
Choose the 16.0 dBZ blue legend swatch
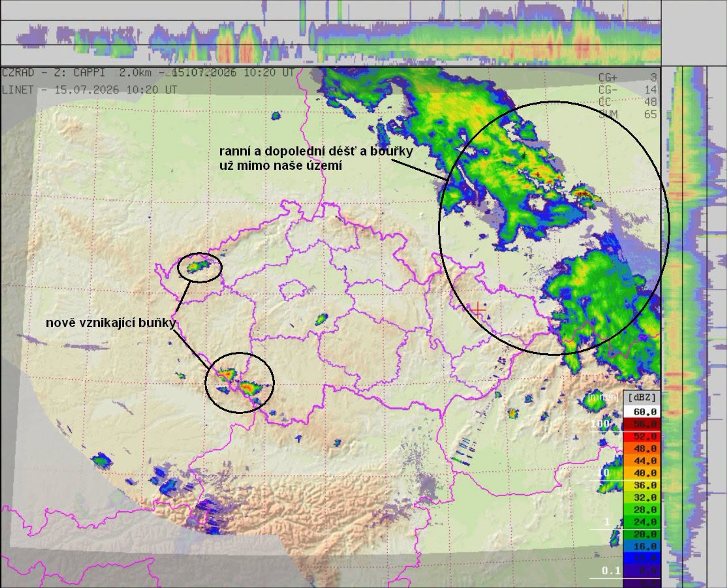click(642, 546)
